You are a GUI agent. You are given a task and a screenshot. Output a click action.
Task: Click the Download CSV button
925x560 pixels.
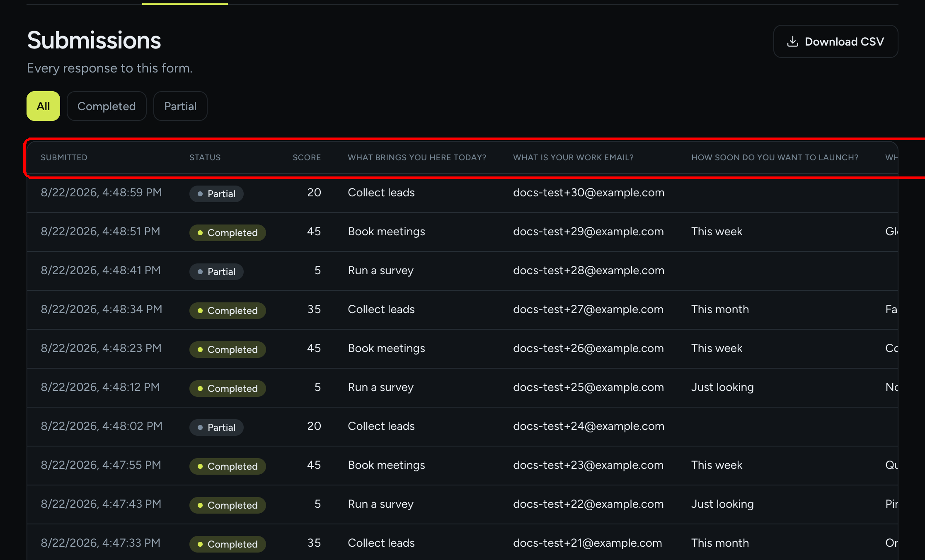(835, 41)
